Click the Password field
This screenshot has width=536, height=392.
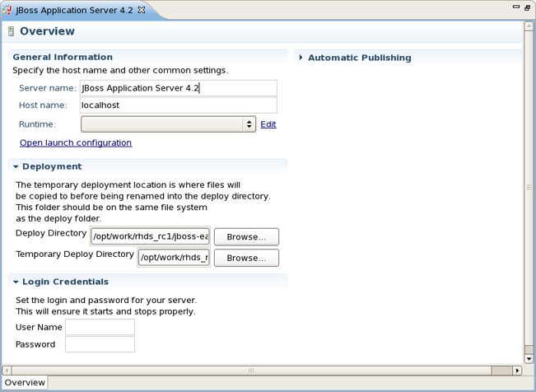100,344
